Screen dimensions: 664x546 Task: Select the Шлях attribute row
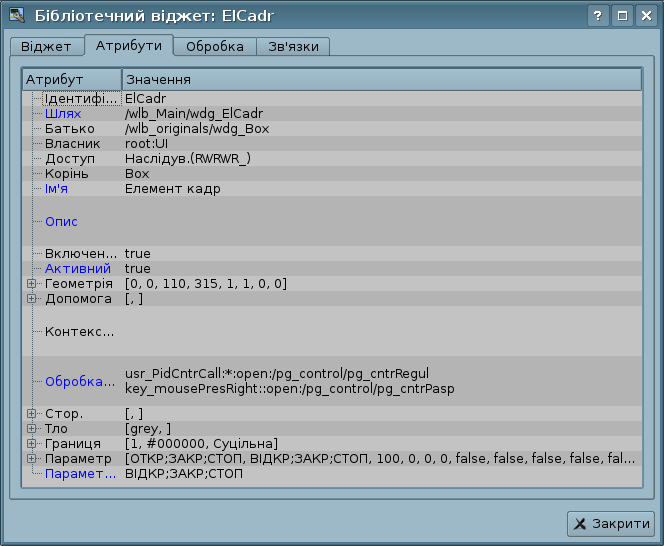click(63, 114)
